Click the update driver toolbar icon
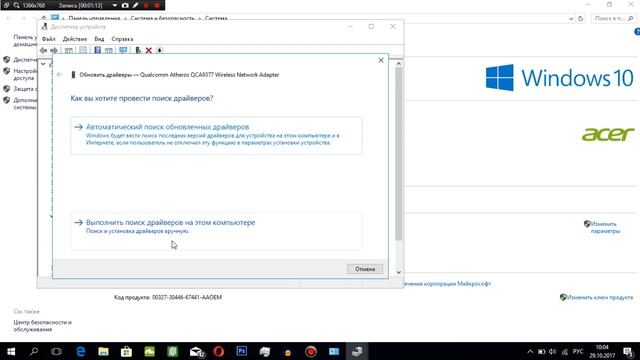 click(x=138, y=50)
